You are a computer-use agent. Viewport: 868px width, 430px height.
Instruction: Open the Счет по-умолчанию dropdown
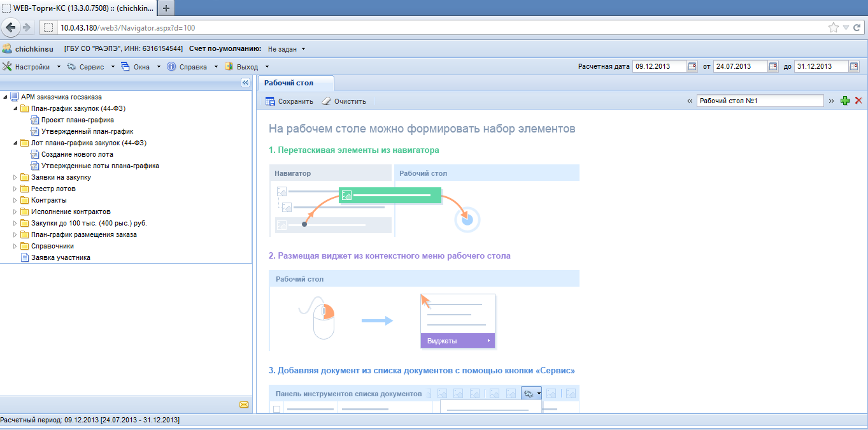pyautogui.click(x=286, y=49)
